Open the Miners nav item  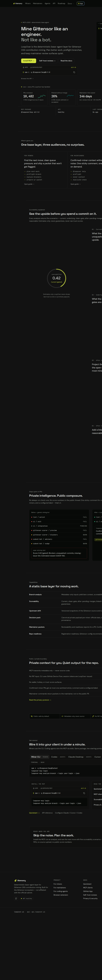pos(28,3)
